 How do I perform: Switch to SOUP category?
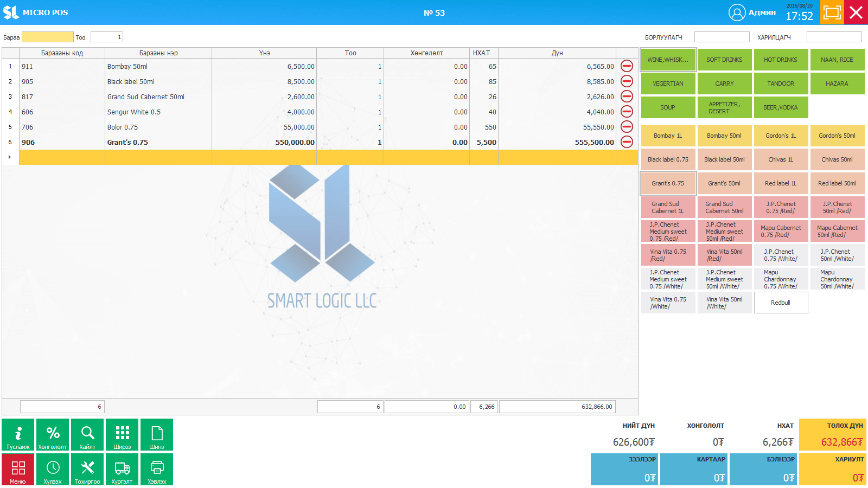pyautogui.click(x=668, y=107)
